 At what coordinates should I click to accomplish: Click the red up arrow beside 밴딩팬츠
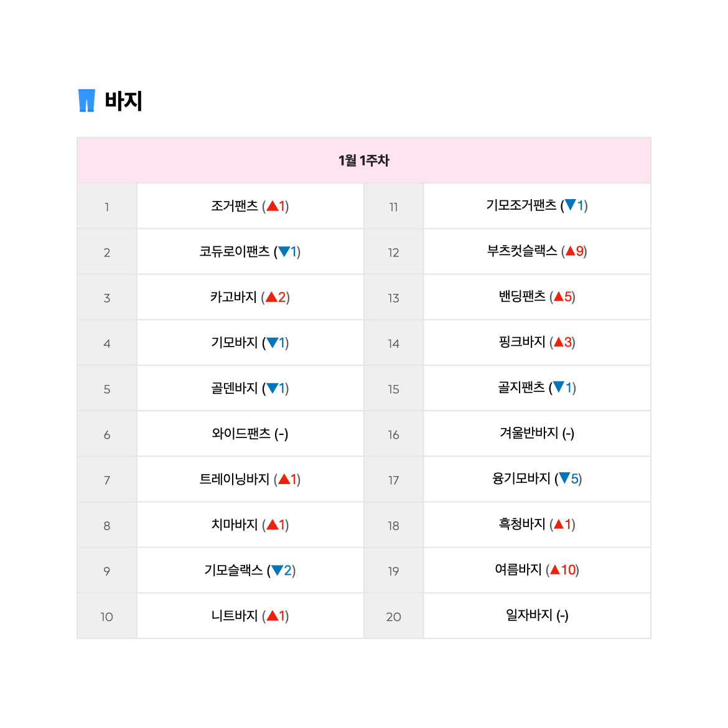559,297
